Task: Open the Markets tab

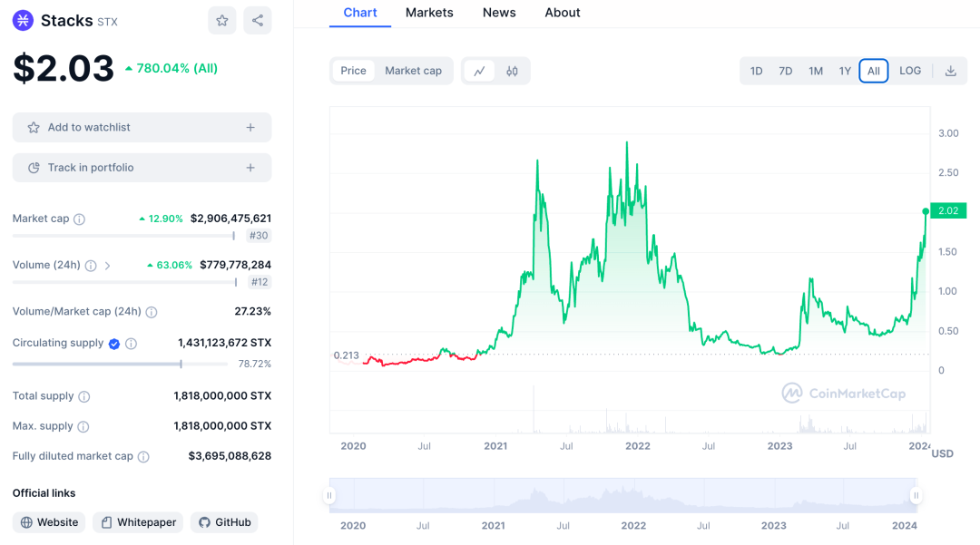Action: tap(429, 13)
